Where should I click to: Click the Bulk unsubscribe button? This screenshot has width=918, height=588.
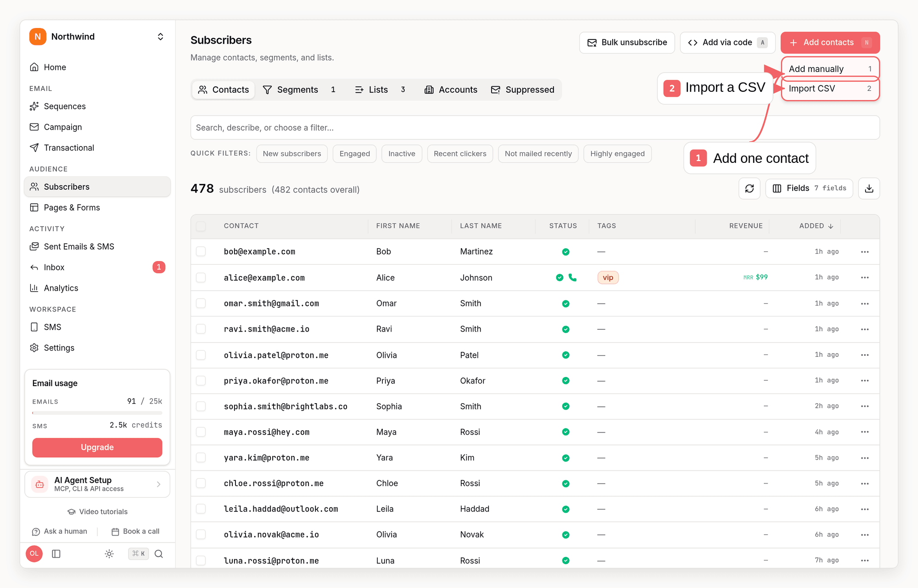point(627,43)
